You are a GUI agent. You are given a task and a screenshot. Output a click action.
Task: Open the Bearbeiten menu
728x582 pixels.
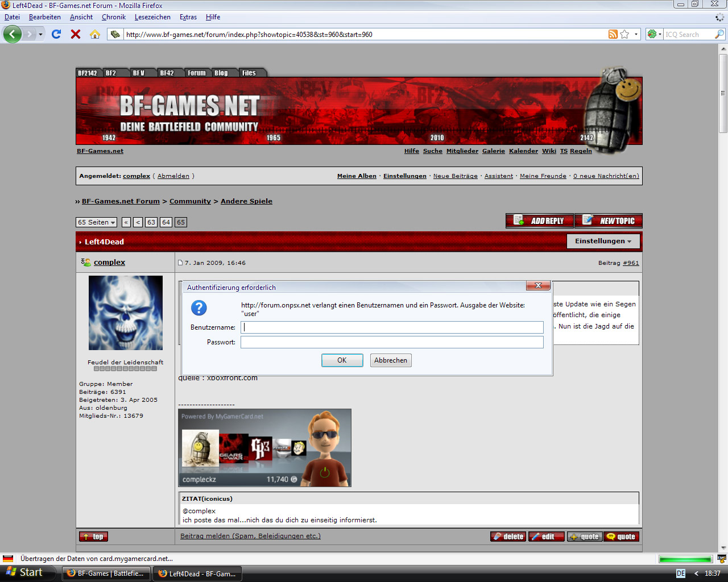click(x=45, y=17)
